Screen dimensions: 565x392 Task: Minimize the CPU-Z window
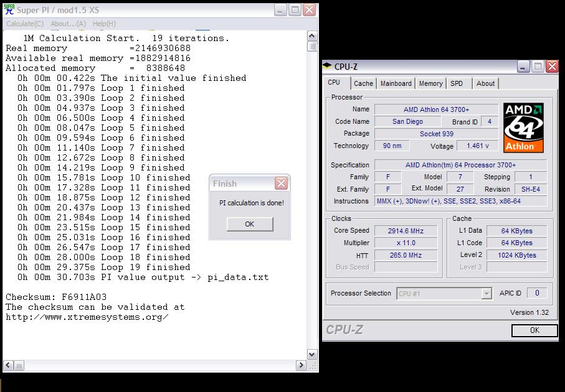(x=523, y=66)
